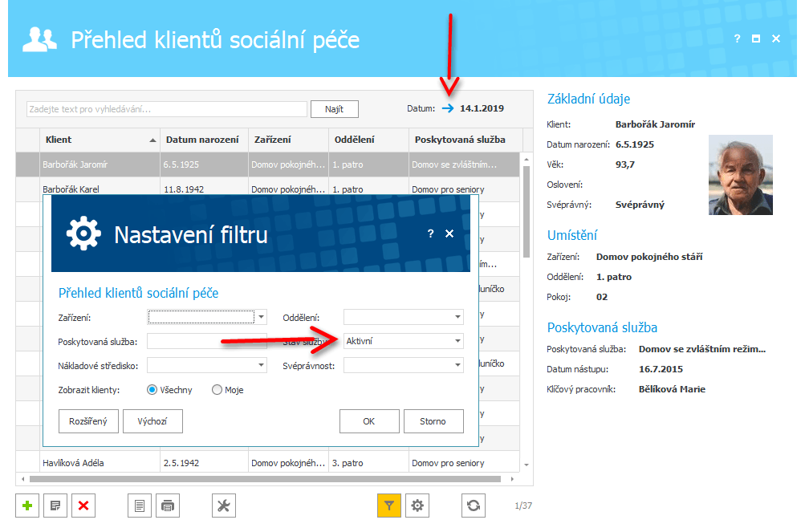
Task: Expand the Oddělení dropdown
Action: point(457,317)
